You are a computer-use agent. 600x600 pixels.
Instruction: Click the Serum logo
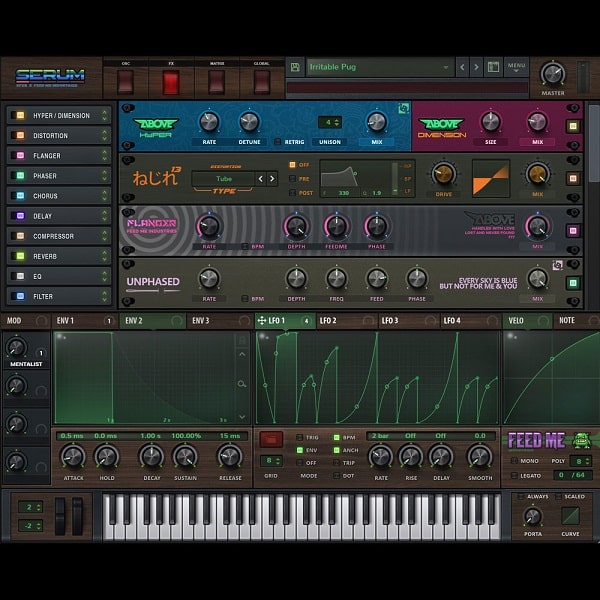pyautogui.click(x=50, y=76)
